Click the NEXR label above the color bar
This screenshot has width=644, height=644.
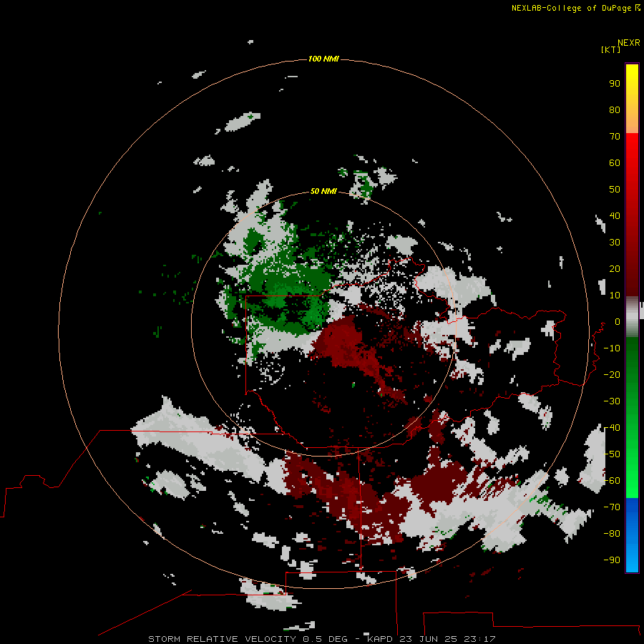coord(629,43)
